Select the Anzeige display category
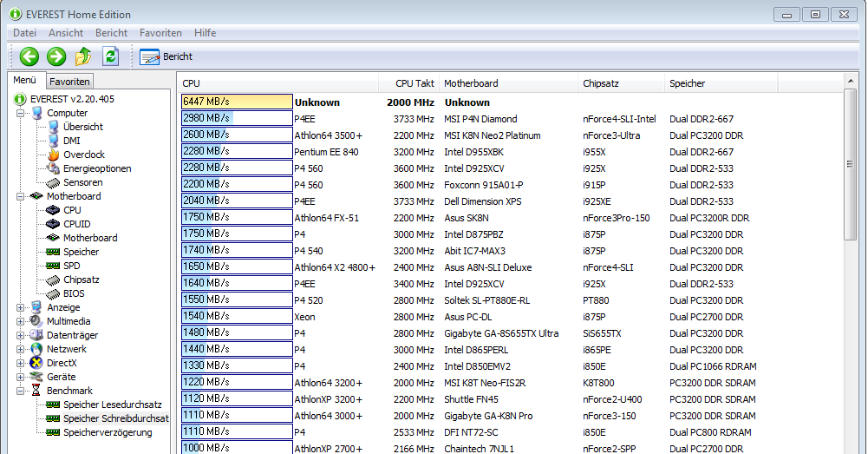This screenshot has height=454, width=868. (63, 307)
